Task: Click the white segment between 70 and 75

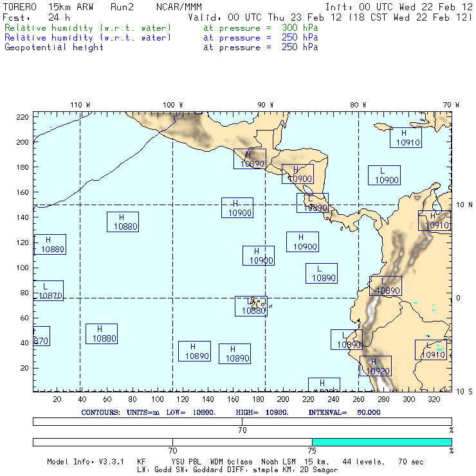Action: (243, 442)
